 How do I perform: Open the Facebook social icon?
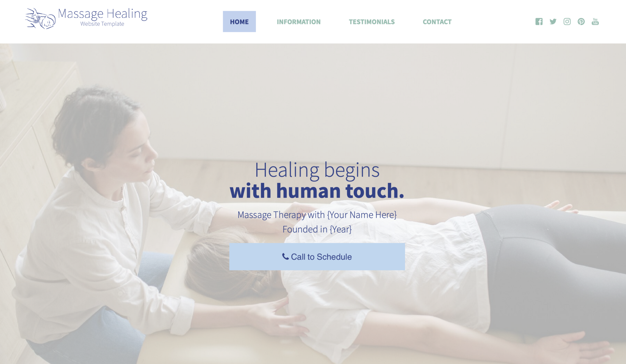pos(539,22)
